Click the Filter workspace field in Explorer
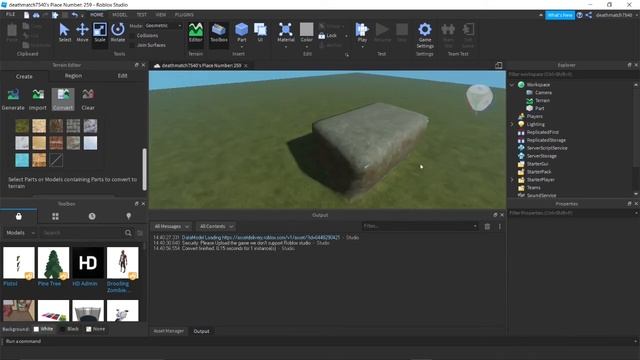 pyautogui.click(x=571, y=74)
